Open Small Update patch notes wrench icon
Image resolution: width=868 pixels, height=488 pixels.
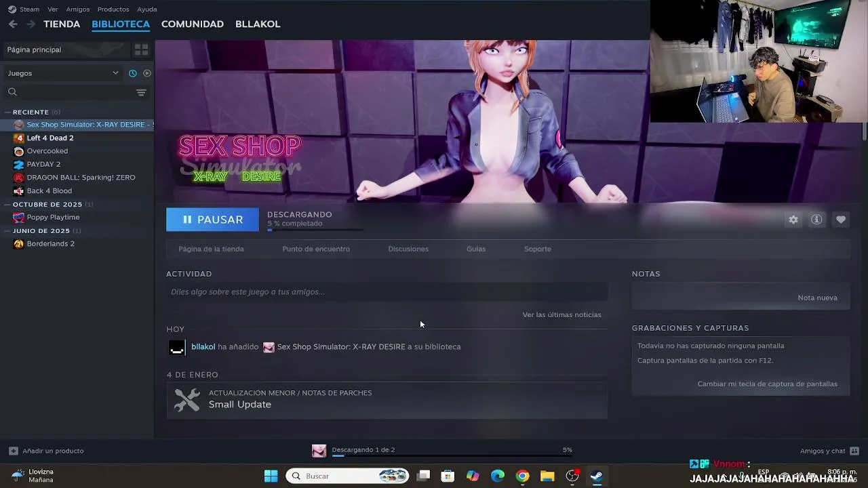point(186,399)
